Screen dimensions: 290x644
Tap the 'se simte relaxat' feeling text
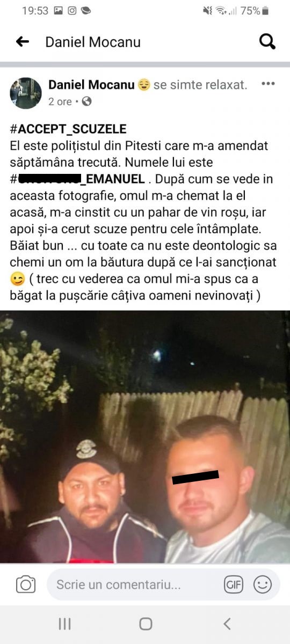(200, 85)
